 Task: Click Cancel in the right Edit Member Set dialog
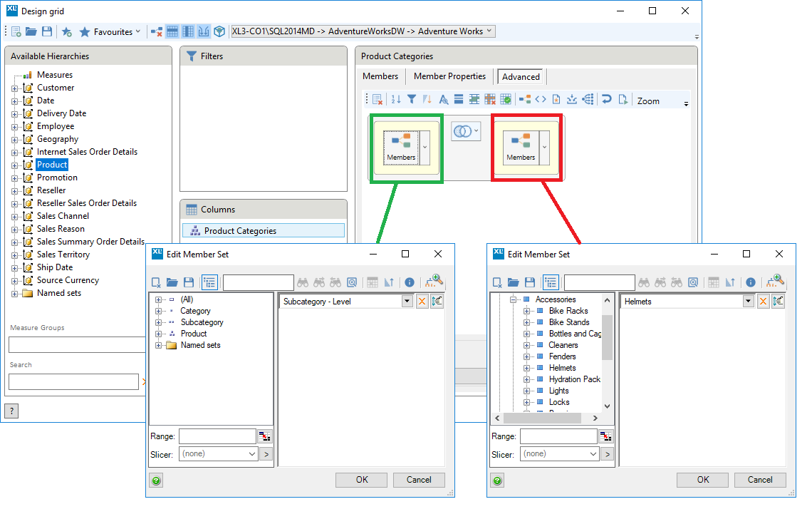[x=760, y=480]
